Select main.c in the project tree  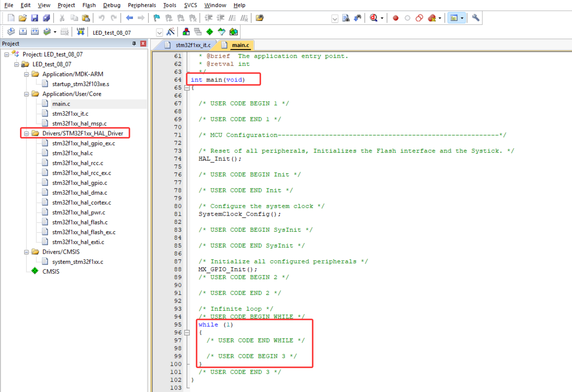[61, 104]
